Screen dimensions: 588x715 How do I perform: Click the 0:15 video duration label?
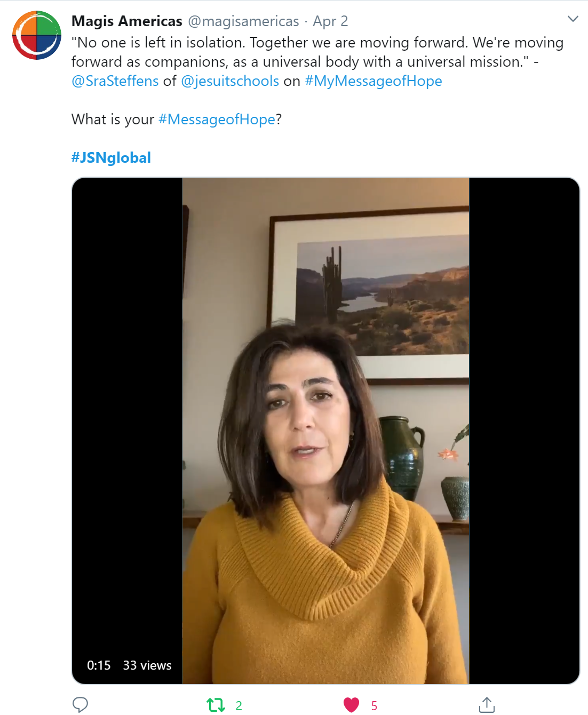[x=99, y=665]
